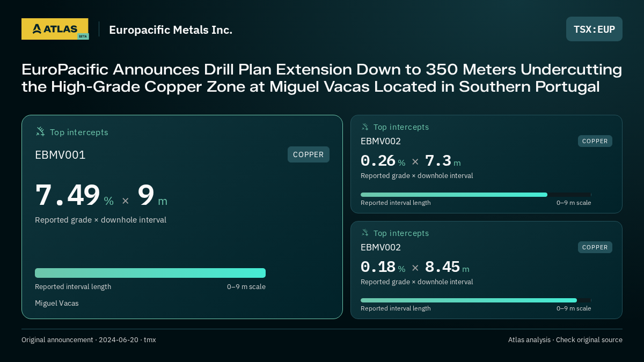Screen dimensions: 644x362
Task: Click "0–9 m scale" in the EBMV001 card
Action: [246, 286]
